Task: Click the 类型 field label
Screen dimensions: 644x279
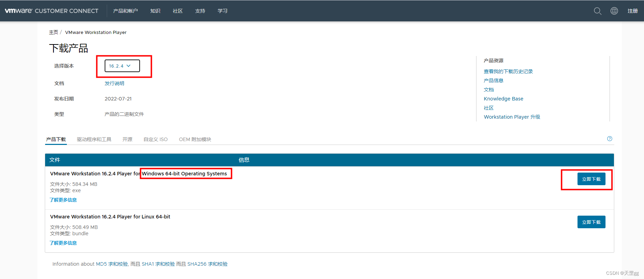Action: tap(59, 114)
